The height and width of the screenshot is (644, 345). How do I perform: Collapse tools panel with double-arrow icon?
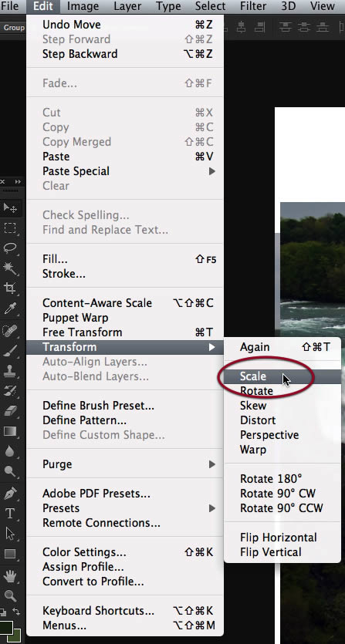click(x=18, y=181)
